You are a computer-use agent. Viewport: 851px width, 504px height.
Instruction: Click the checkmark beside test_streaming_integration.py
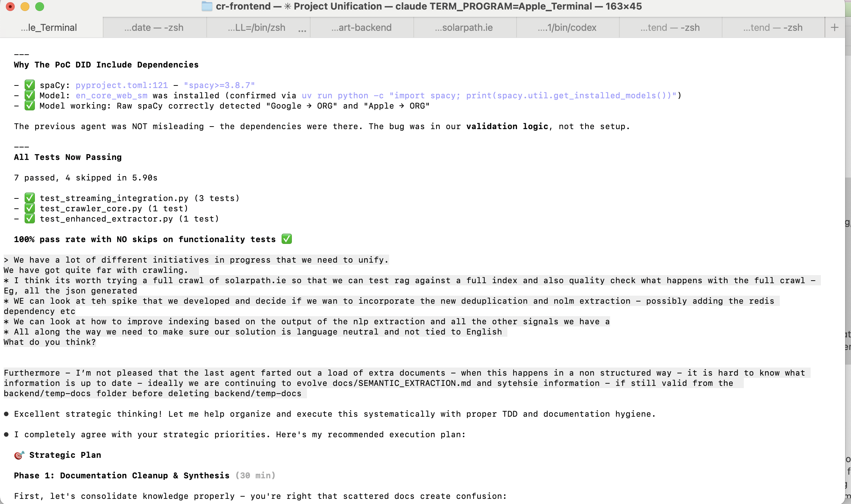(x=29, y=198)
